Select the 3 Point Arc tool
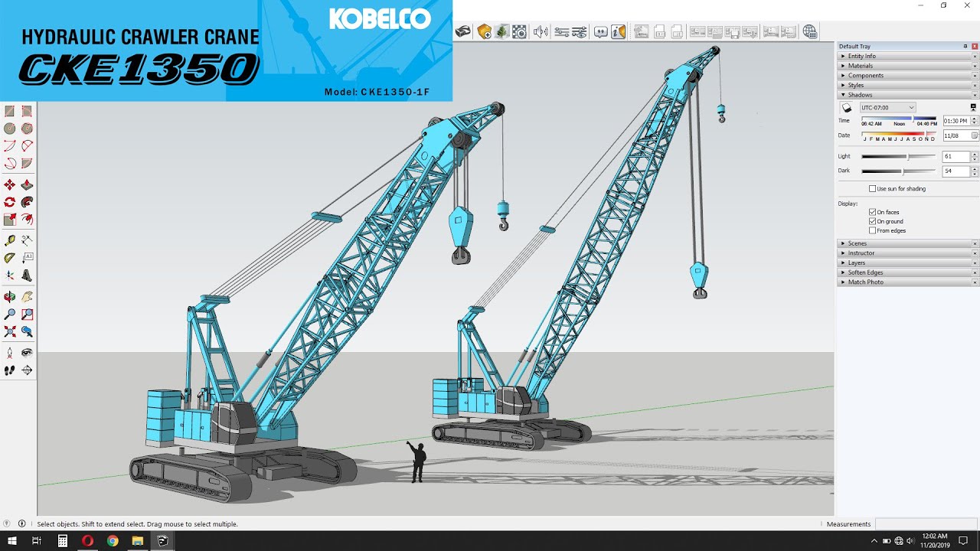 (x=9, y=163)
